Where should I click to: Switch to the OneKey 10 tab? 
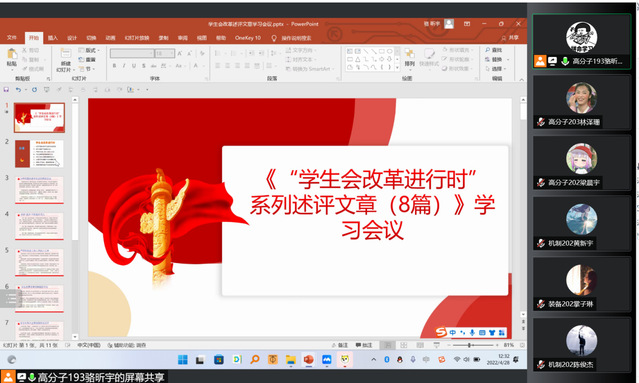pyautogui.click(x=248, y=38)
